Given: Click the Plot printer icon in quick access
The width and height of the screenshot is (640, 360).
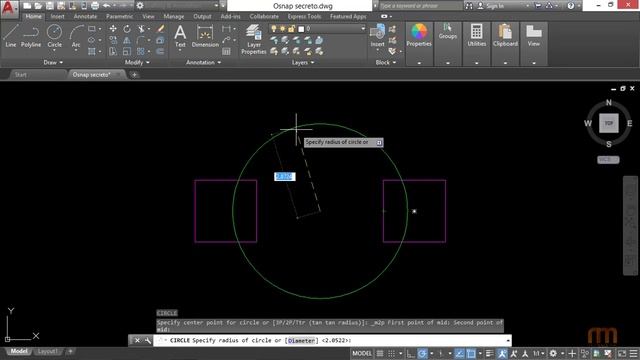Looking at the screenshot, I should click(x=95, y=6).
